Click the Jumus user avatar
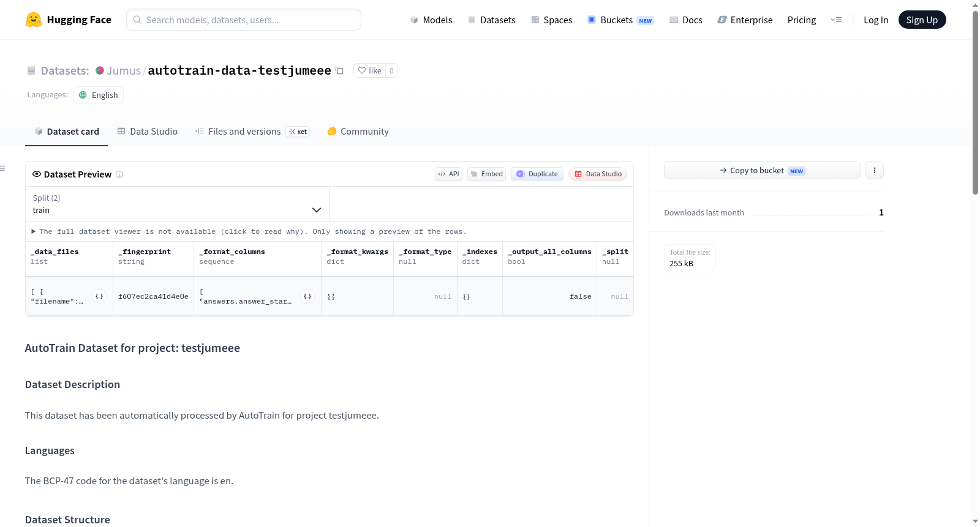980x527 pixels. (100, 70)
